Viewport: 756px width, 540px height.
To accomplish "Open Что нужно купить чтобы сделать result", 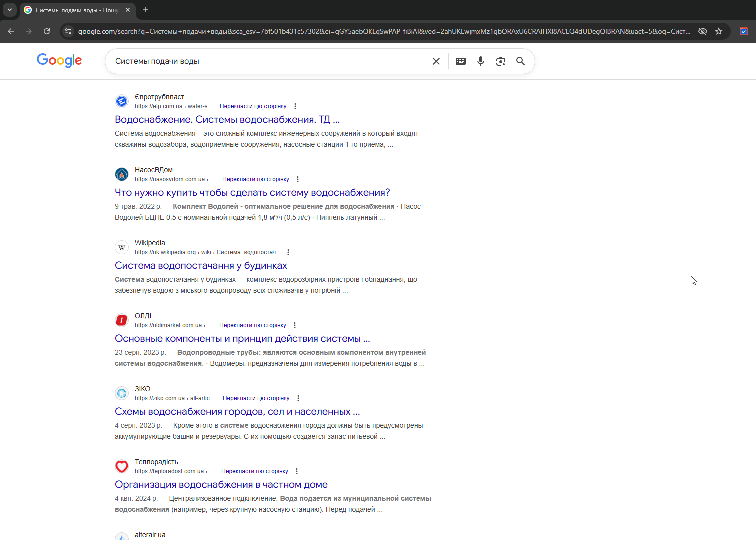I will tap(252, 193).
